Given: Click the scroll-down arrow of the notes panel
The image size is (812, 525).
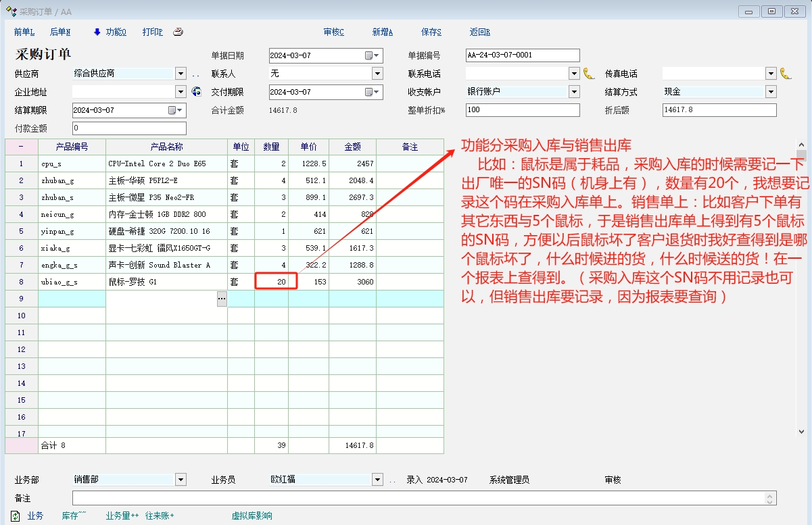Looking at the screenshot, I should click(x=801, y=431).
